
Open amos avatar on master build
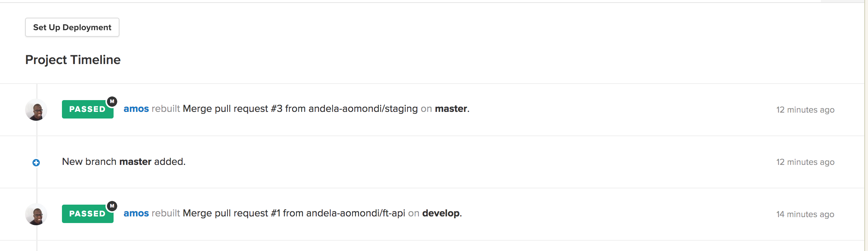point(36,110)
